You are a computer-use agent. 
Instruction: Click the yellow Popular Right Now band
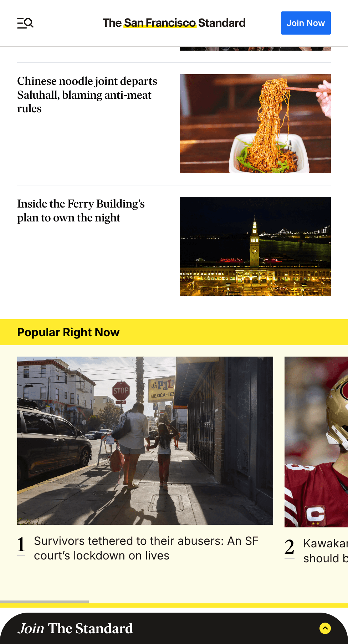tap(174, 332)
